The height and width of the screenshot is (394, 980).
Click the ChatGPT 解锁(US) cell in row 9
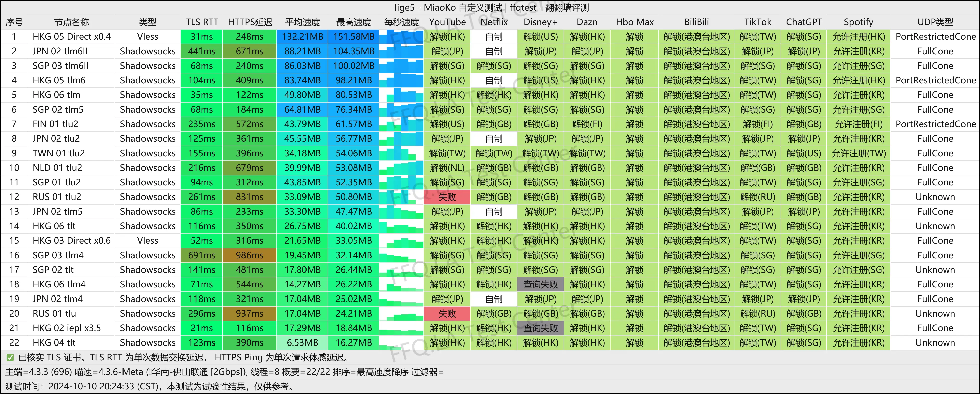click(x=804, y=153)
